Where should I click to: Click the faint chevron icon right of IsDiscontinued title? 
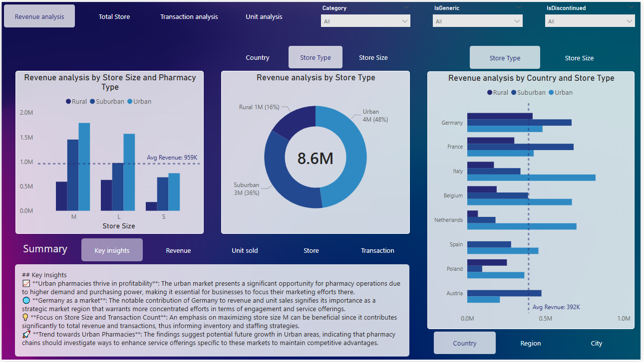click(631, 7)
